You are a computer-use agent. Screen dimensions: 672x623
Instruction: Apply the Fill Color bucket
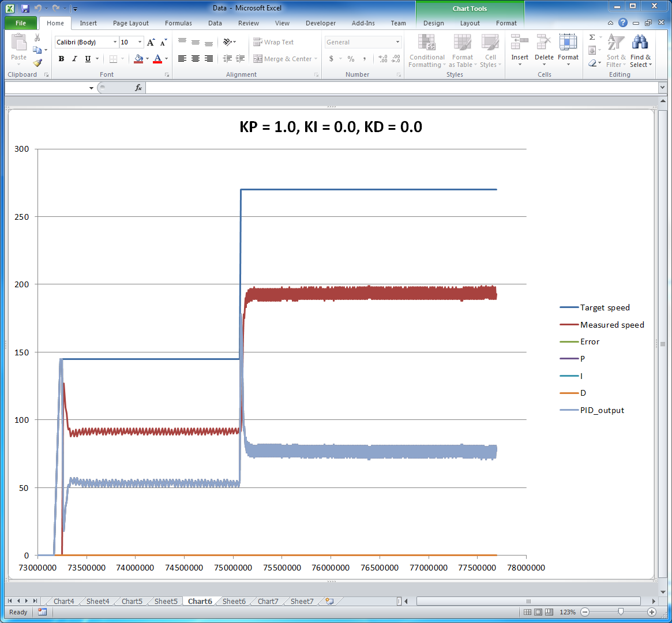point(138,59)
